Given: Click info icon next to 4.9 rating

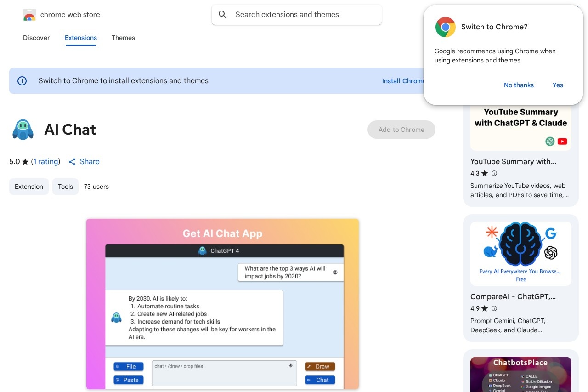Looking at the screenshot, I should coord(494,308).
